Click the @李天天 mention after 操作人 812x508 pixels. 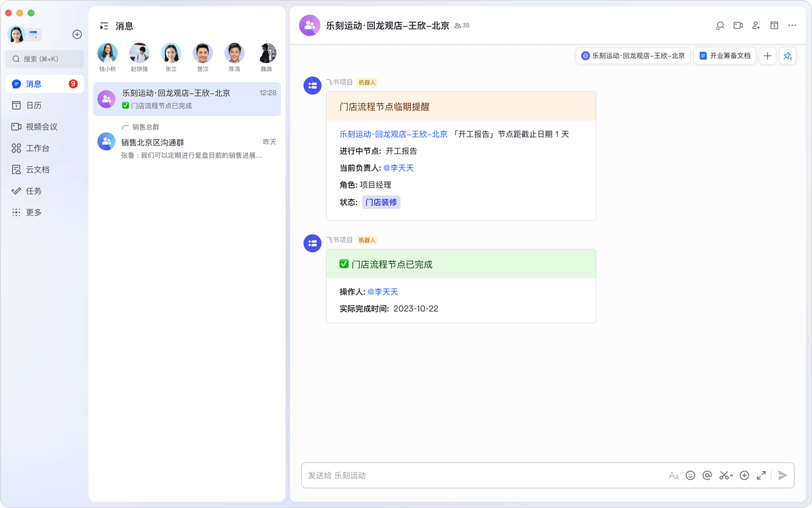[x=383, y=291]
